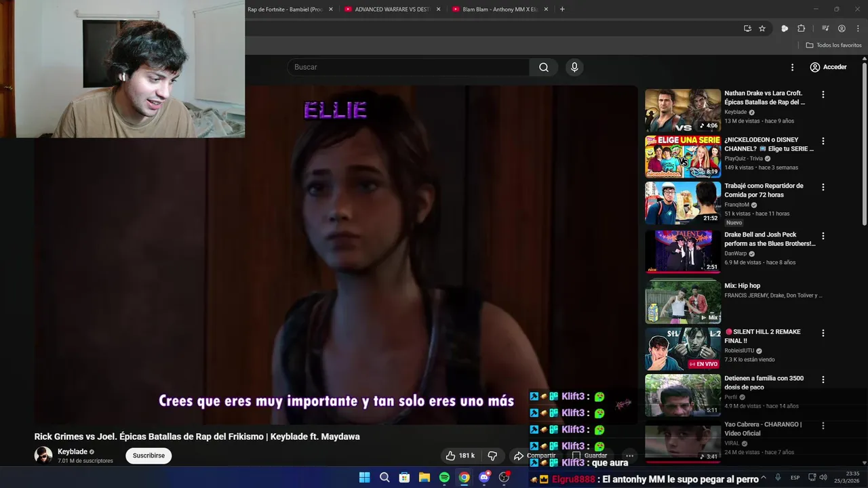The width and height of the screenshot is (868, 488).
Task: Switch ESP input language in tray
Action: tap(795, 477)
